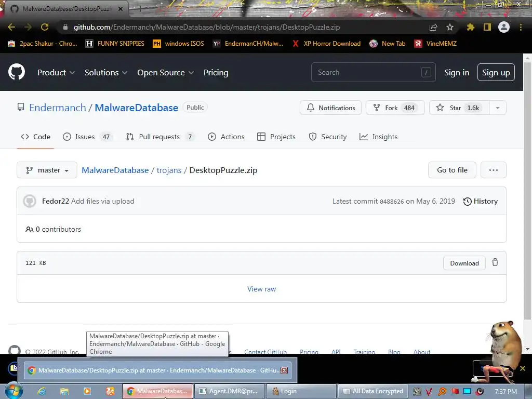Switch to Agent.DMR taskbar window

tap(230, 391)
